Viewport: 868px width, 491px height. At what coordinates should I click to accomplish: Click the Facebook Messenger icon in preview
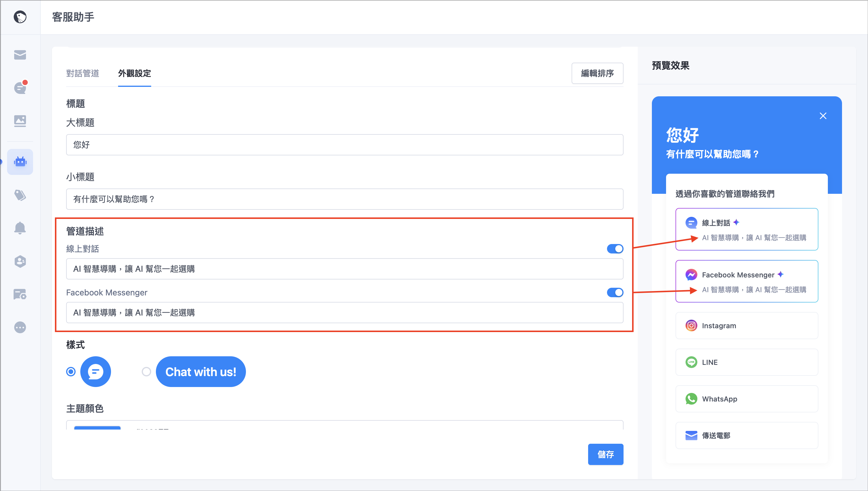(691, 274)
